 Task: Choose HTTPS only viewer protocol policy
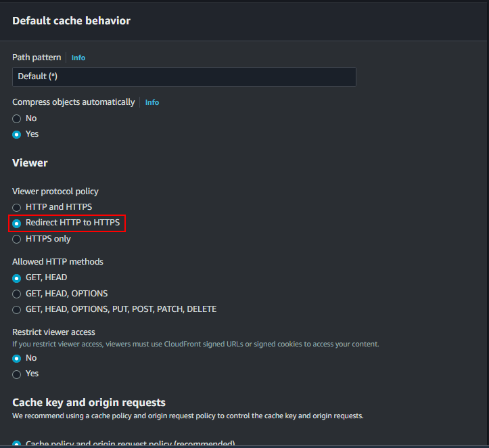[17, 239]
